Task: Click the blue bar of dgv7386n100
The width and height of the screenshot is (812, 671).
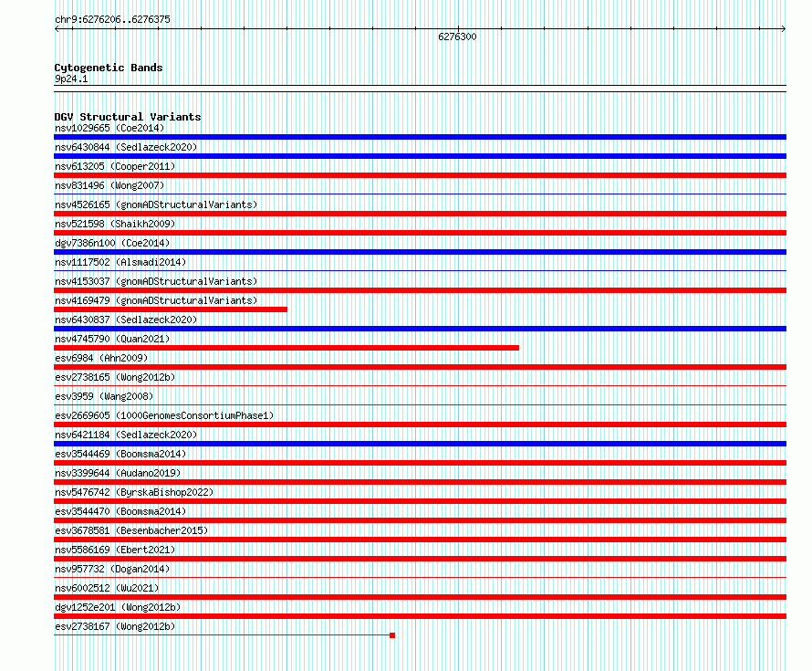Action: [420, 252]
